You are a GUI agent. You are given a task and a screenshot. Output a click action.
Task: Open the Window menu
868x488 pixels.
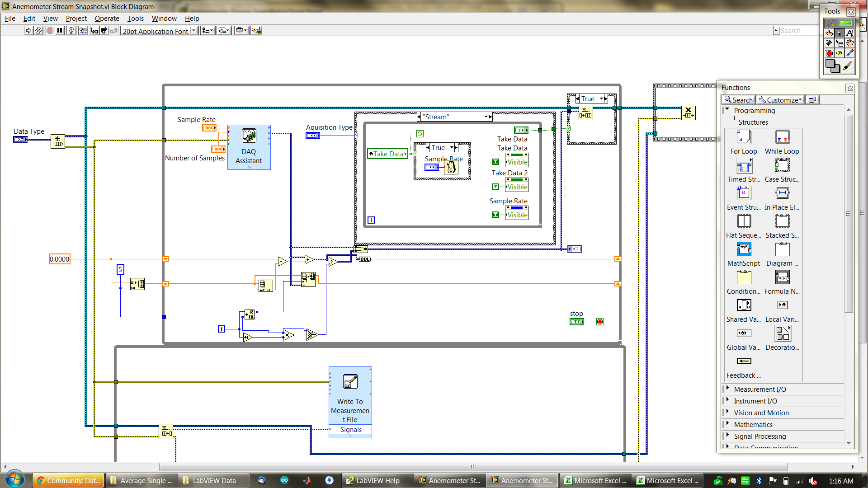click(x=164, y=19)
